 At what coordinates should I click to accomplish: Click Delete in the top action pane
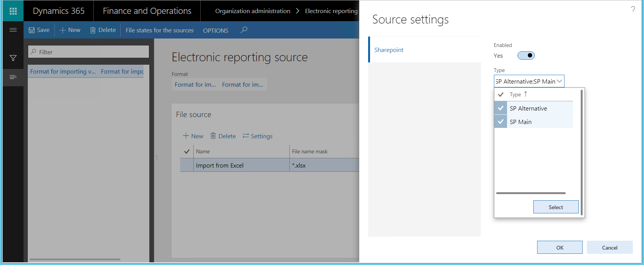coord(103,30)
